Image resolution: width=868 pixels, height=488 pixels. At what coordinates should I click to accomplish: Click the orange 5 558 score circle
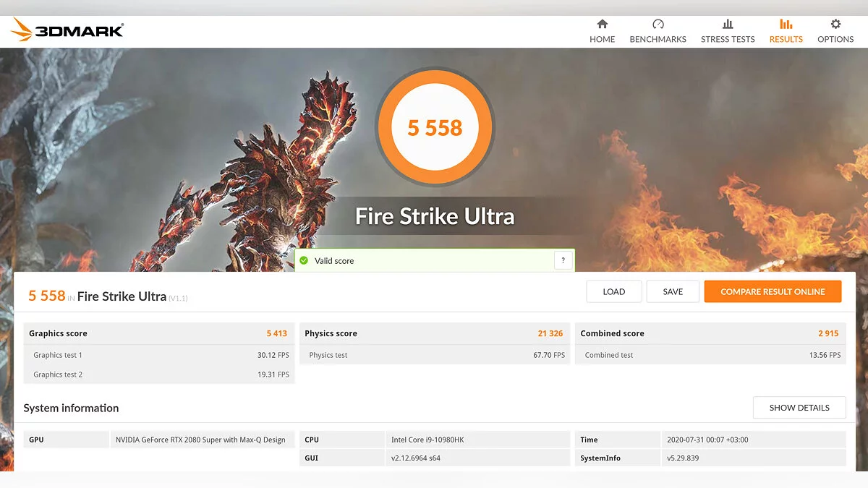[x=435, y=128]
